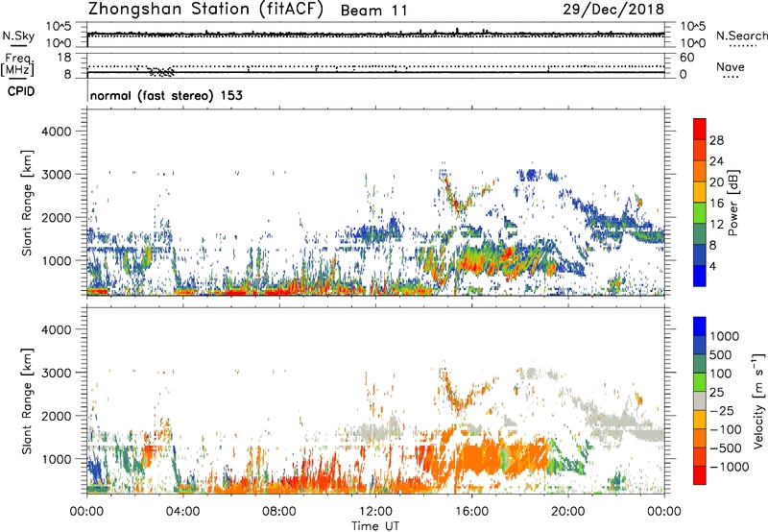
Task: Click Power colorbar label '4'
Action: pyautogui.click(x=712, y=266)
